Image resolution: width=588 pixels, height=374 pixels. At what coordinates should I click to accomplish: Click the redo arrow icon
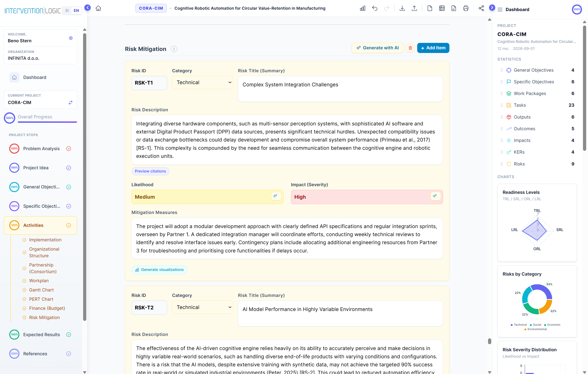coord(387,8)
